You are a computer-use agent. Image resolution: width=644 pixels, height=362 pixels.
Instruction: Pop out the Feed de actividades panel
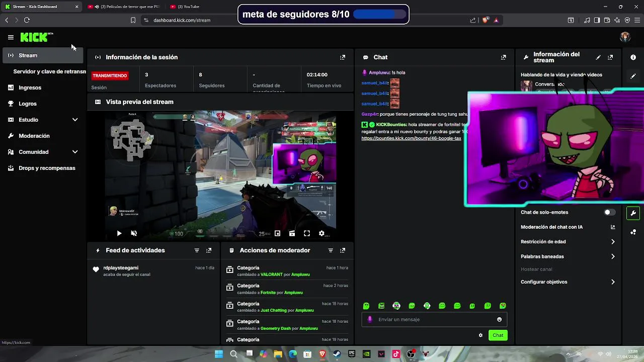tap(209, 250)
